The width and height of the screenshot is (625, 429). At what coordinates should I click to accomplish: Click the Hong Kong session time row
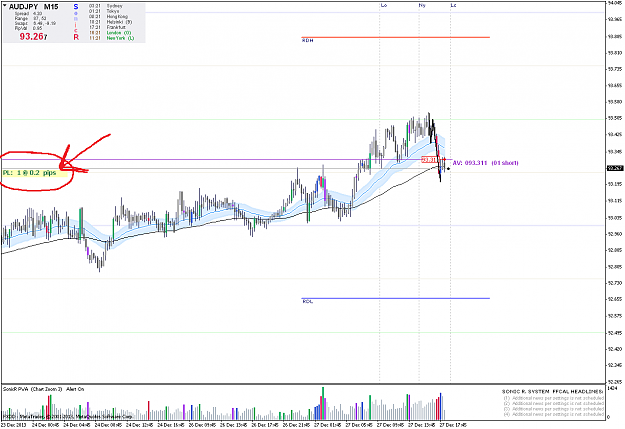(108, 16)
